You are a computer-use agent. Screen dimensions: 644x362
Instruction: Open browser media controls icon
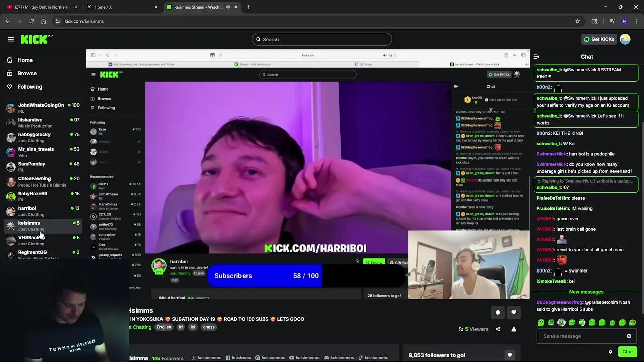click(x=612, y=21)
